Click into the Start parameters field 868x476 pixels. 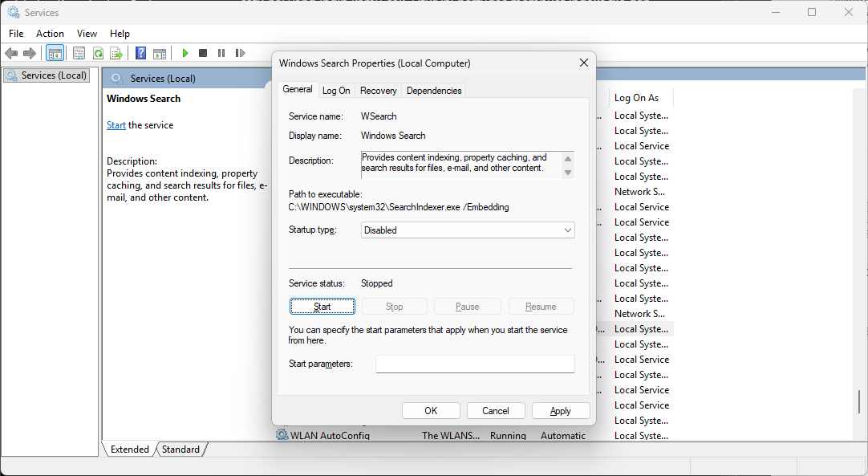[475, 364]
